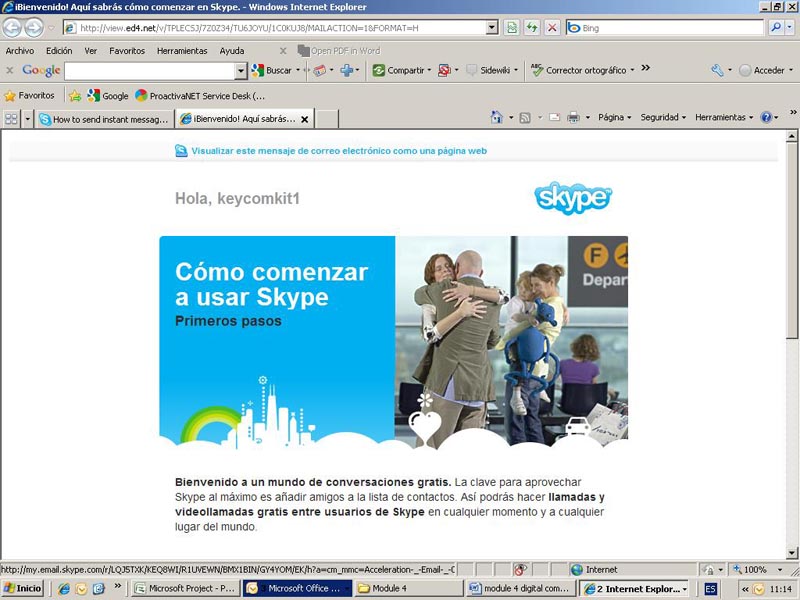Open the Herramientas menu in menu bar
The height and width of the screenshot is (600, 800).
[x=182, y=51]
